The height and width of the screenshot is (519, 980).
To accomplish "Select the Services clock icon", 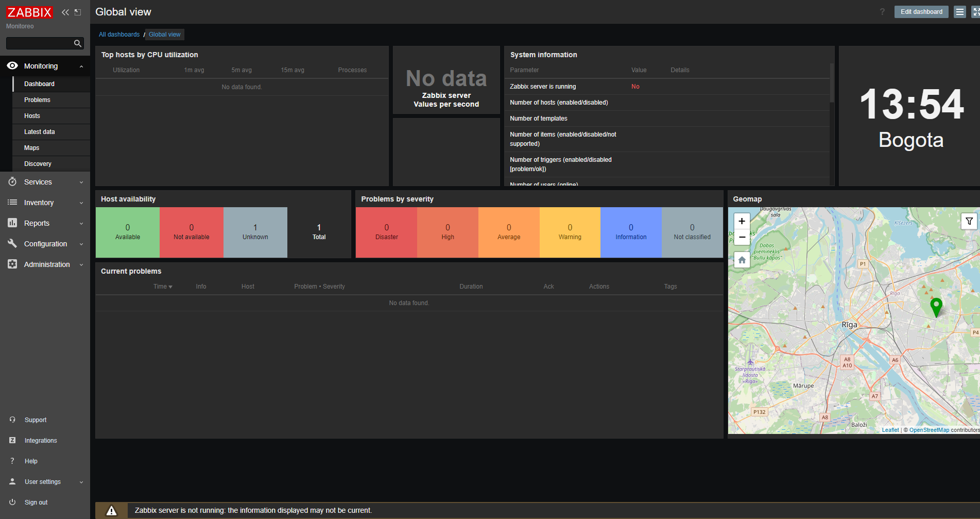I will [x=12, y=182].
